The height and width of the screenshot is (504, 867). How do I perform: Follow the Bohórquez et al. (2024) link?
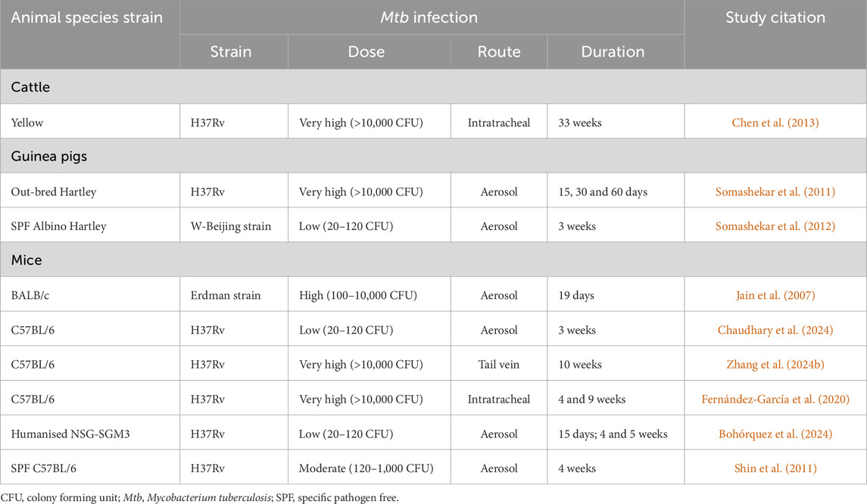click(x=775, y=434)
